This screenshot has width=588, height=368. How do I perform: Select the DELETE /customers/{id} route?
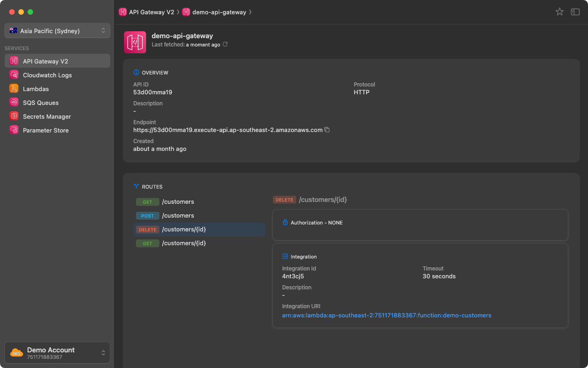point(199,229)
